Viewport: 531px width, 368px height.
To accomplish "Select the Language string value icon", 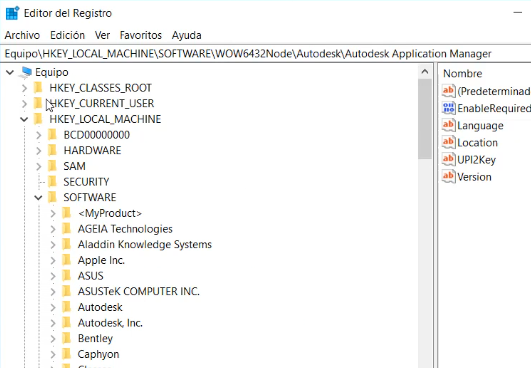I will (x=448, y=125).
